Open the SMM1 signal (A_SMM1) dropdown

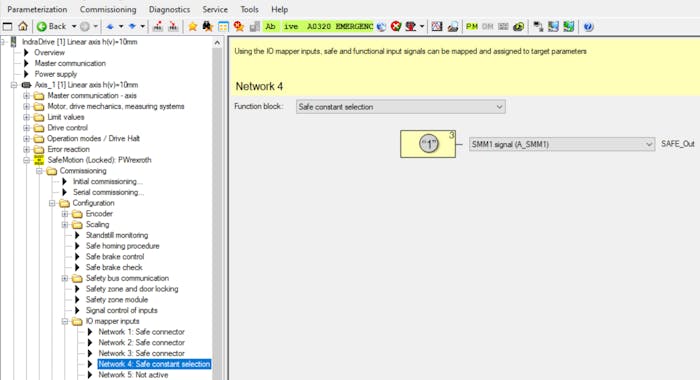[x=562, y=144]
